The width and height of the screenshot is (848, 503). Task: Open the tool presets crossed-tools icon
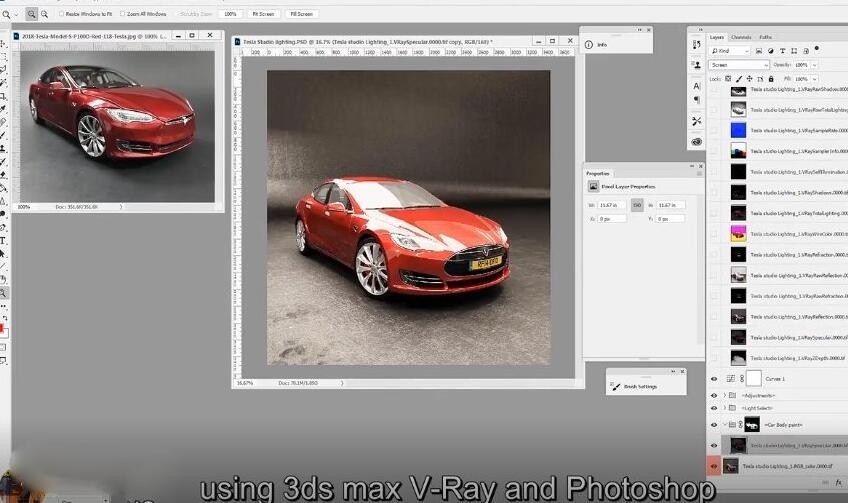pos(697,121)
